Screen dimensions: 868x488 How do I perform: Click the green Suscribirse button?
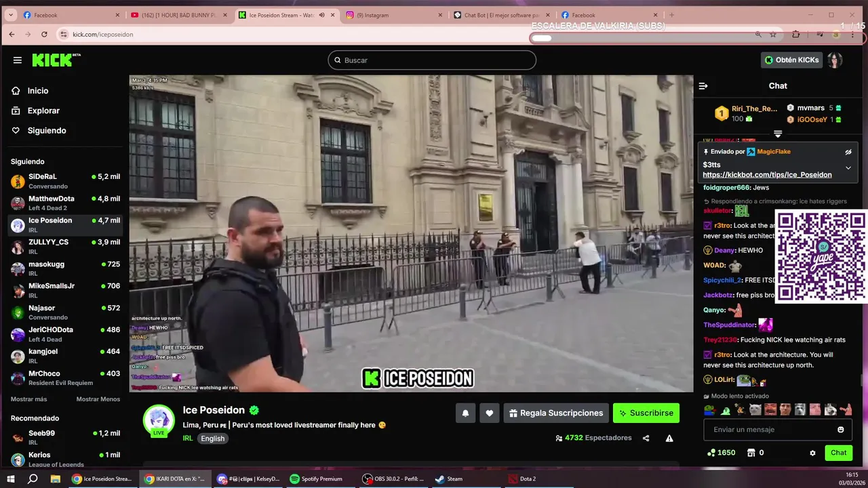tap(646, 413)
